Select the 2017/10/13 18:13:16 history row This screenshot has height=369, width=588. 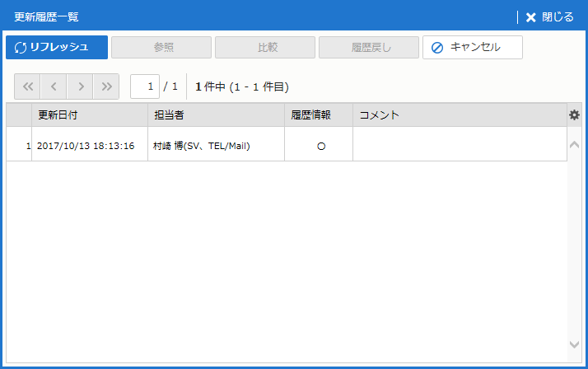86,146
